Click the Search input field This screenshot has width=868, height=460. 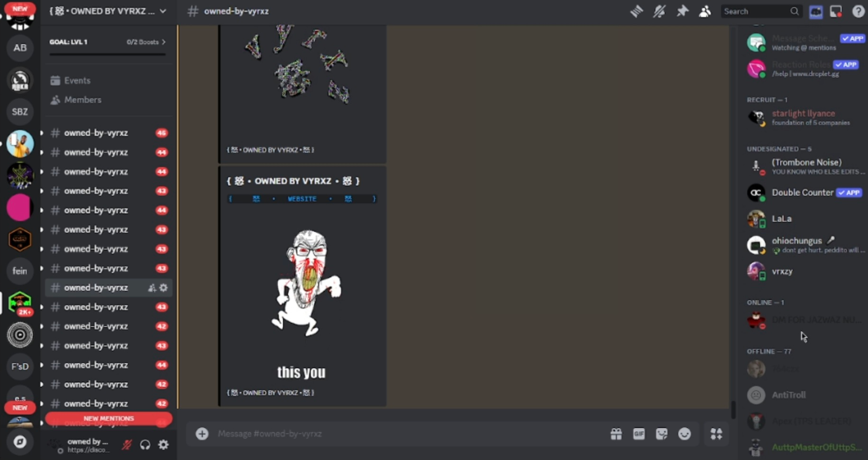pos(756,11)
